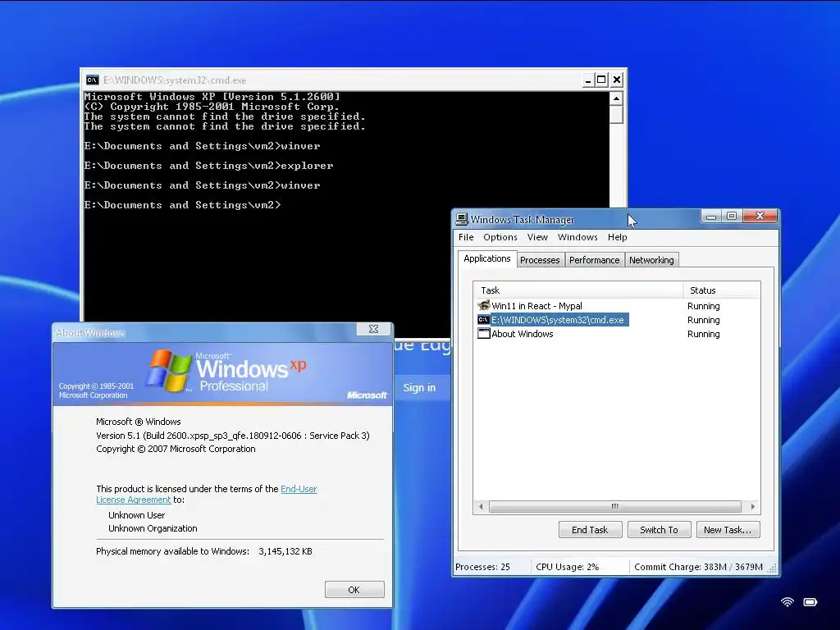
Task: Click the task list's horizontal scrollbar thumb
Action: click(615, 506)
